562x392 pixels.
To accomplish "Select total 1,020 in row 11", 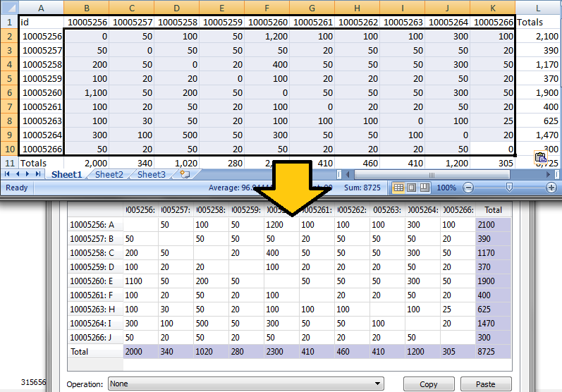I will click(176, 163).
